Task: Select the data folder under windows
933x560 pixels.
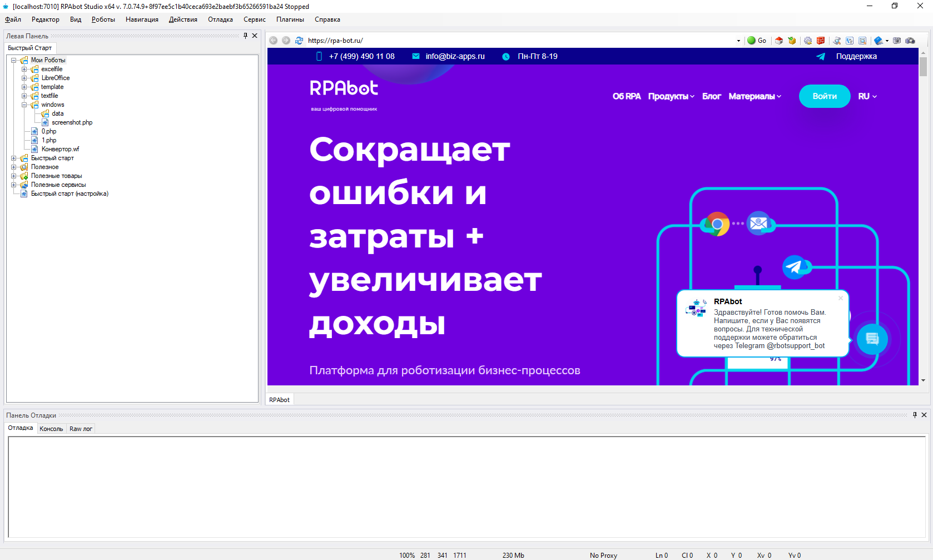Action: pyautogui.click(x=58, y=113)
